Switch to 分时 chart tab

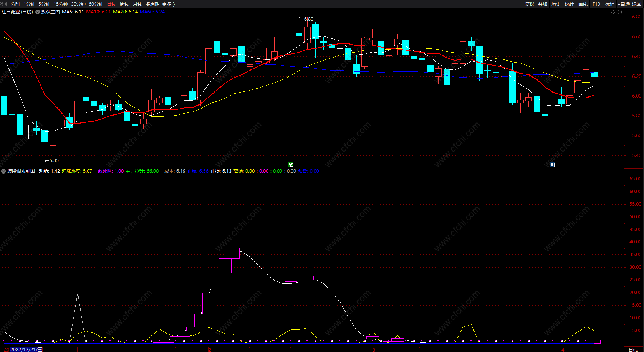[15, 4]
